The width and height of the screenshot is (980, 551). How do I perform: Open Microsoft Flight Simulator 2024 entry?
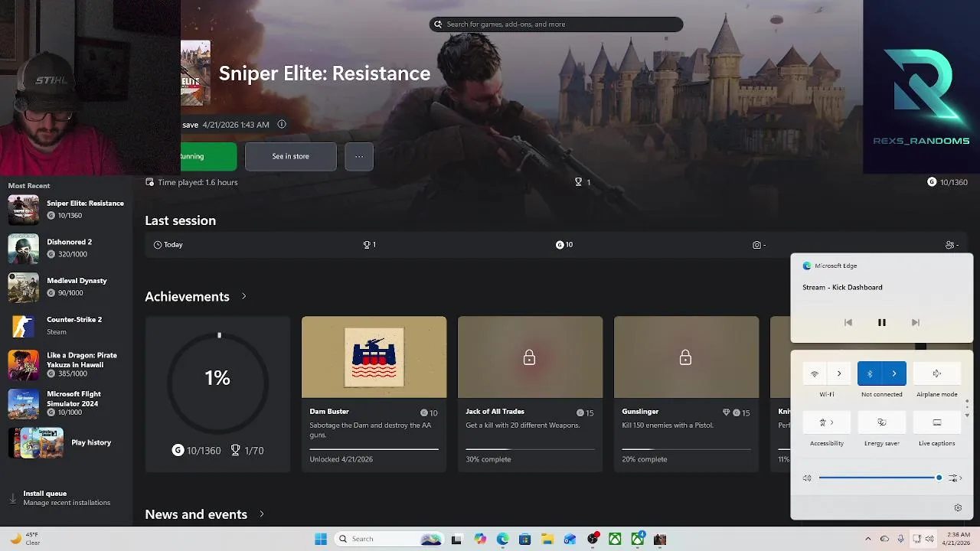pos(67,403)
